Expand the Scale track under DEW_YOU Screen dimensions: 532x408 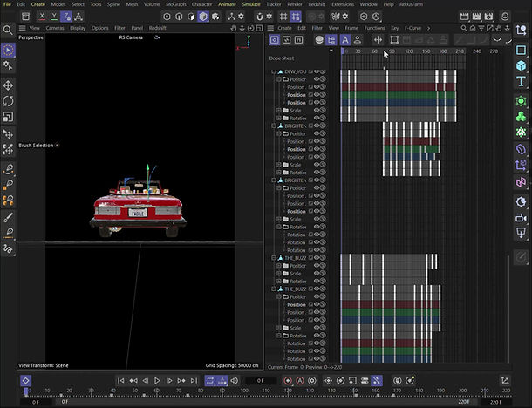pos(279,111)
